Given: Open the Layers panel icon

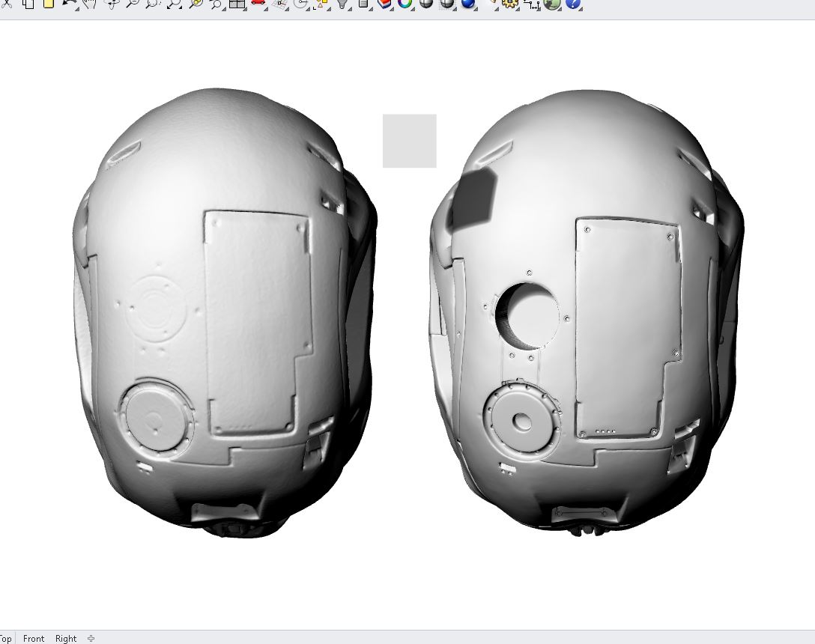Looking at the screenshot, I should pyautogui.click(x=384, y=4).
